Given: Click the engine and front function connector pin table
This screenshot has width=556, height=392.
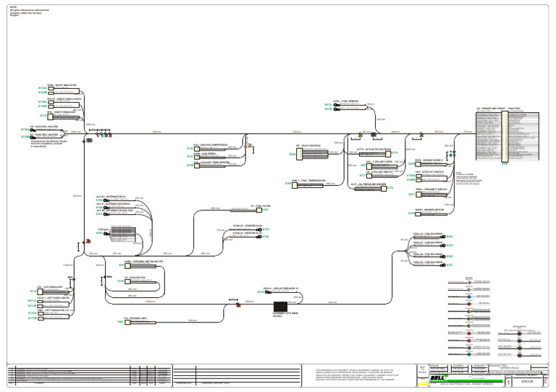Looking at the screenshot, I should coord(507,137).
